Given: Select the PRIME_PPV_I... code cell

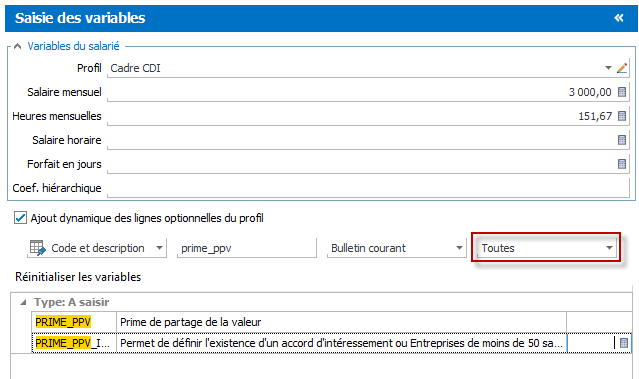Looking at the screenshot, I should 74,343.
